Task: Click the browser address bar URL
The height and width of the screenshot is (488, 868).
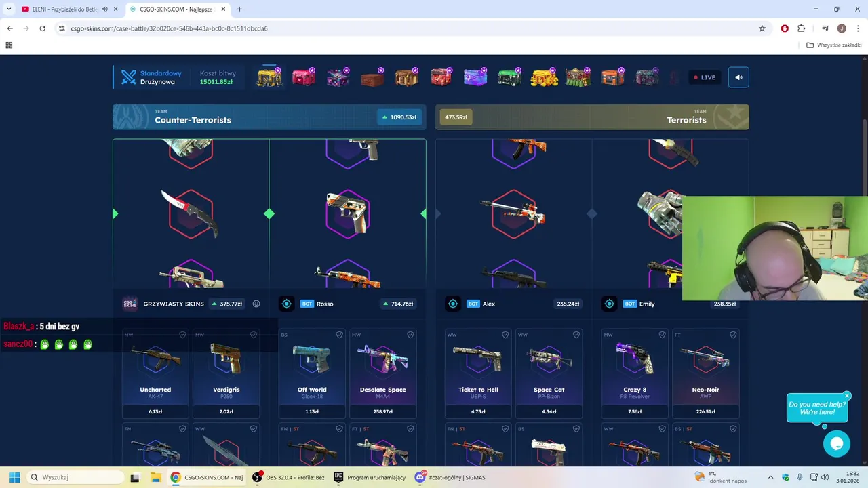Action: pyautogui.click(x=170, y=28)
